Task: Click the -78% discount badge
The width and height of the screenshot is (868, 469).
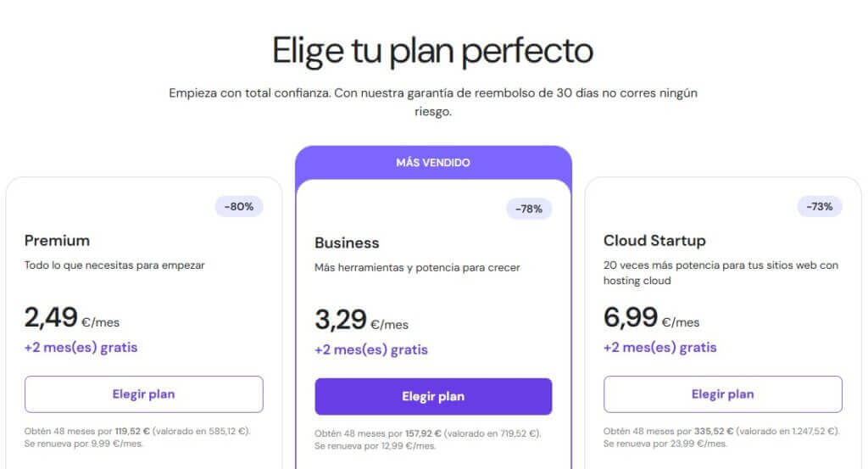Action: 529,209
